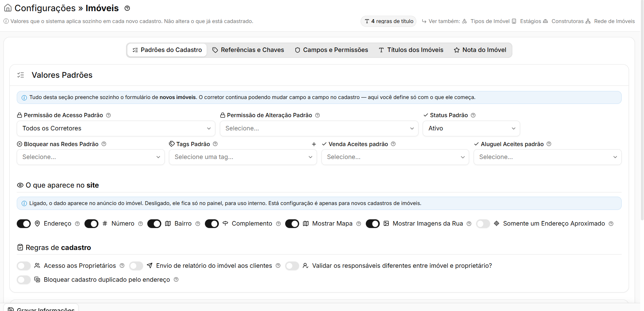
Task: Click help icon beside Aluguel Aceites padrão
Action: pos(549,144)
